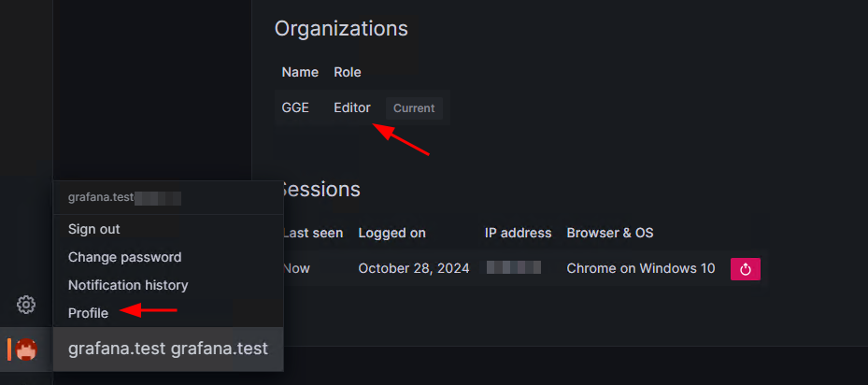Image resolution: width=868 pixels, height=385 pixels.
Task: Open Profile from the user menu
Action: point(88,313)
